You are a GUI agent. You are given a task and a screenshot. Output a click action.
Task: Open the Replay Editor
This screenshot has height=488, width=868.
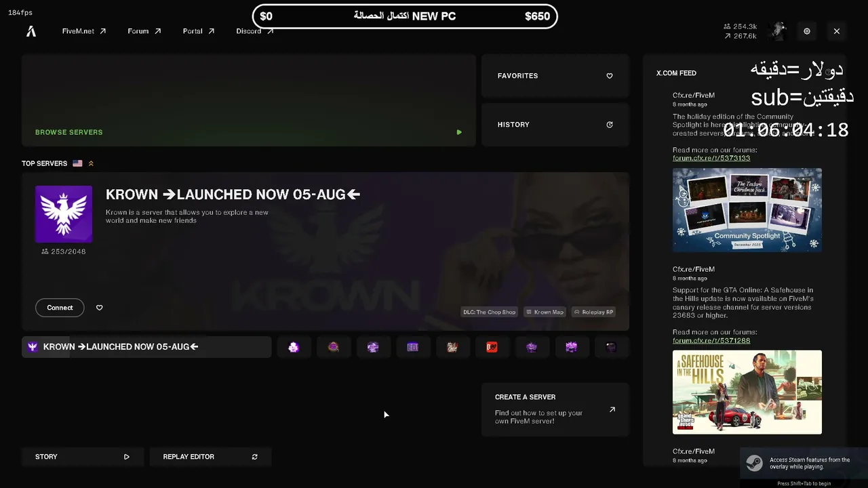pyautogui.click(x=211, y=457)
